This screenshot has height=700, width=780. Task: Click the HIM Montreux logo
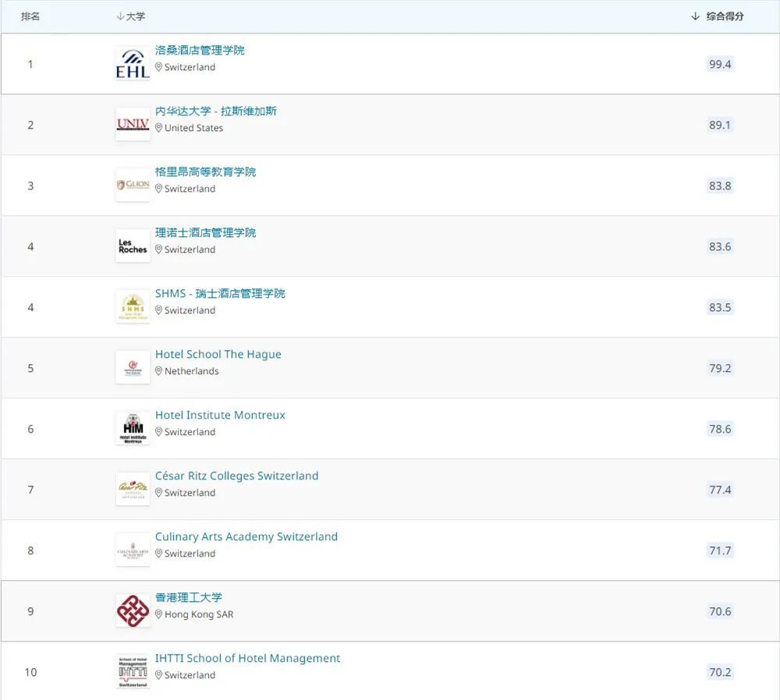133,429
